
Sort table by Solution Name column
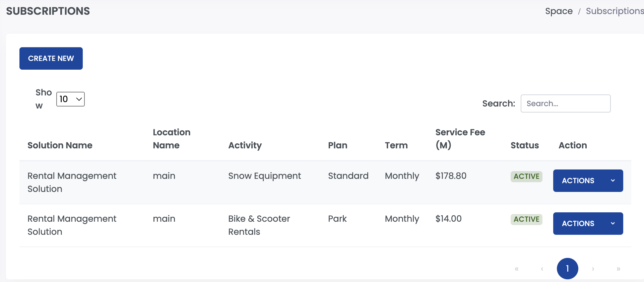pos(60,145)
